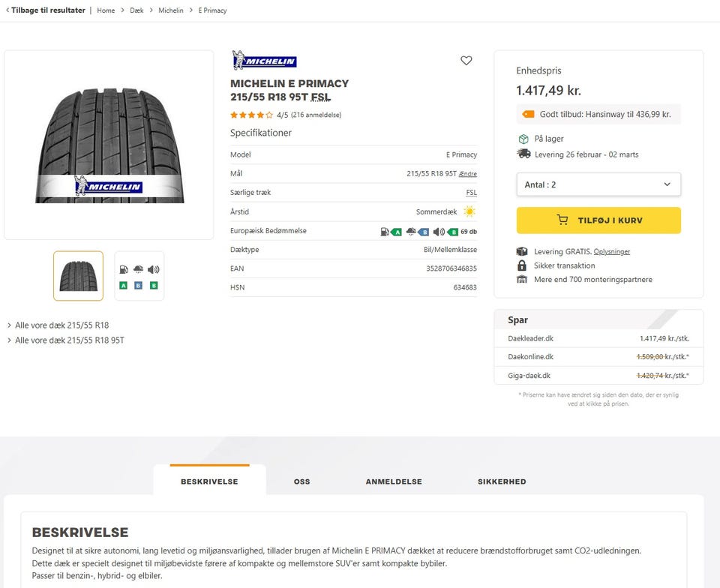Click the star rating 4/5
Viewport: 720px width, 588px height.
[251, 115]
